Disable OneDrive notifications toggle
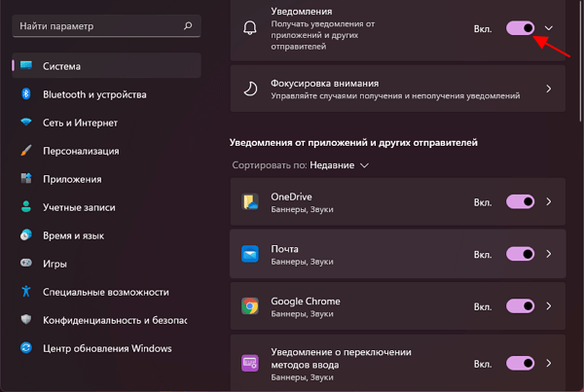Screen dimensions: 584x392 [520, 201]
